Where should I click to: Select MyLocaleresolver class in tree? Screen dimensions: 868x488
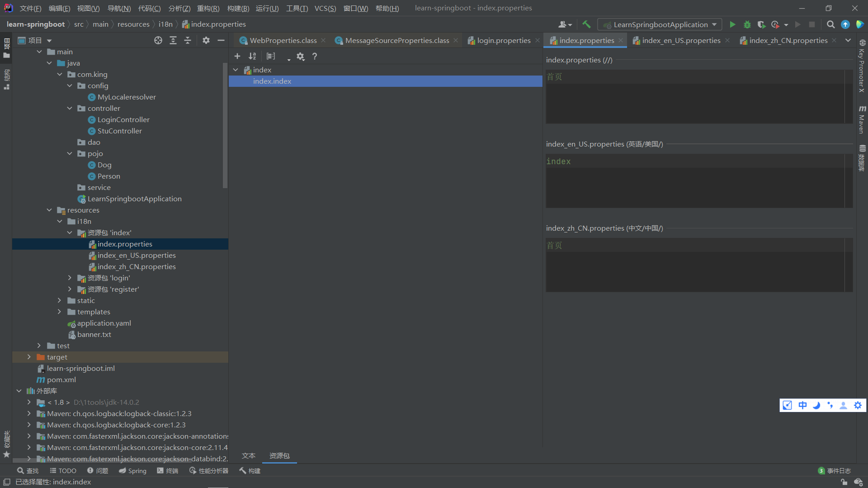127,97
